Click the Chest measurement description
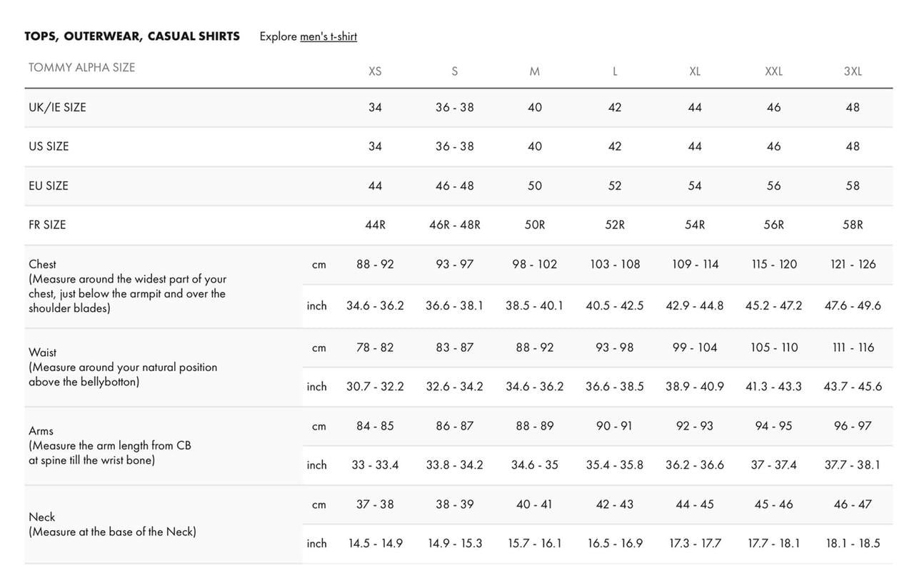The width and height of the screenshot is (914, 588). [127, 286]
